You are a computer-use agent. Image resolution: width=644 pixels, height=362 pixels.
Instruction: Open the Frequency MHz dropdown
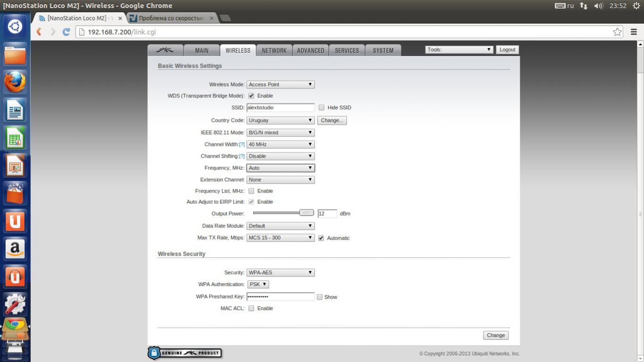pyautogui.click(x=280, y=168)
